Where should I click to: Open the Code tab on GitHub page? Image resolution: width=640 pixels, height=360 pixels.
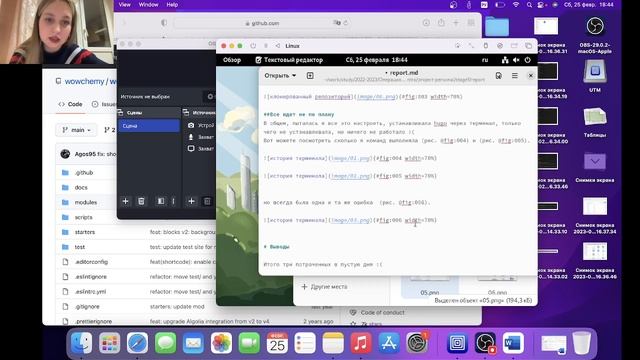70,104
